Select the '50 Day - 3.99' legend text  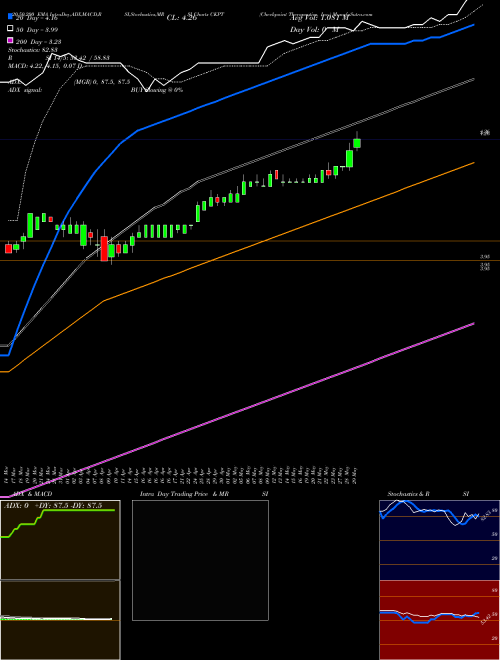point(37,30)
